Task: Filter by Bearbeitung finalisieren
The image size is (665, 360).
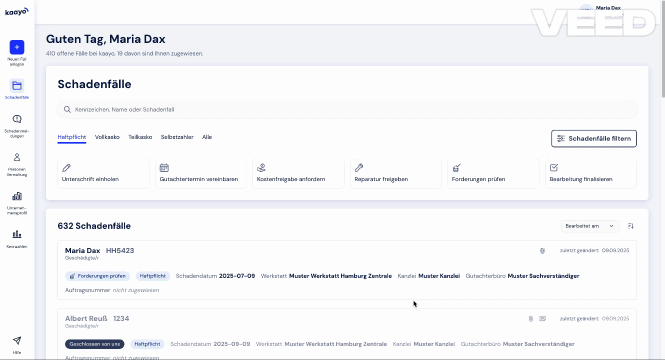Action: 591,173
